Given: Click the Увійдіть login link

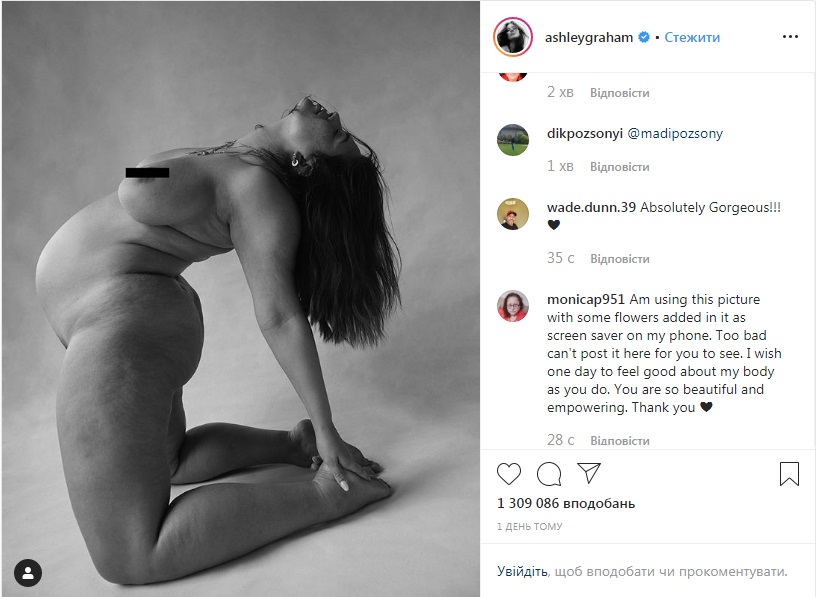Looking at the screenshot, I should coord(522,572).
